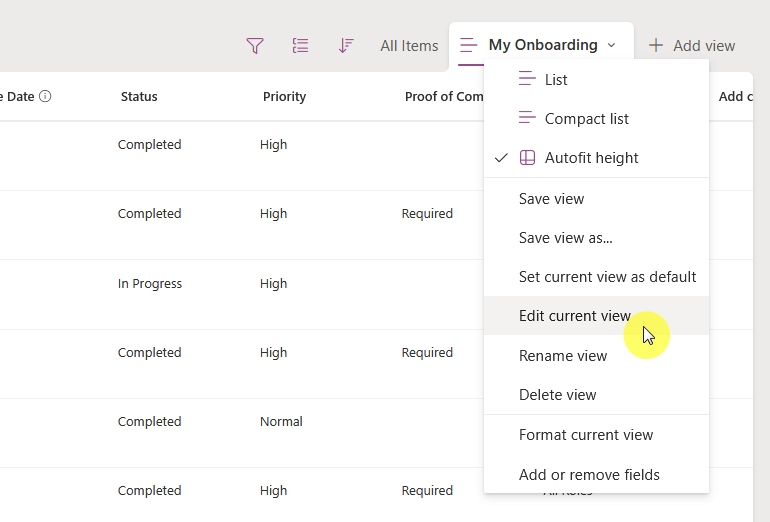The width and height of the screenshot is (770, 522).
Task: Click Rename view option
Action: [596, 356]
